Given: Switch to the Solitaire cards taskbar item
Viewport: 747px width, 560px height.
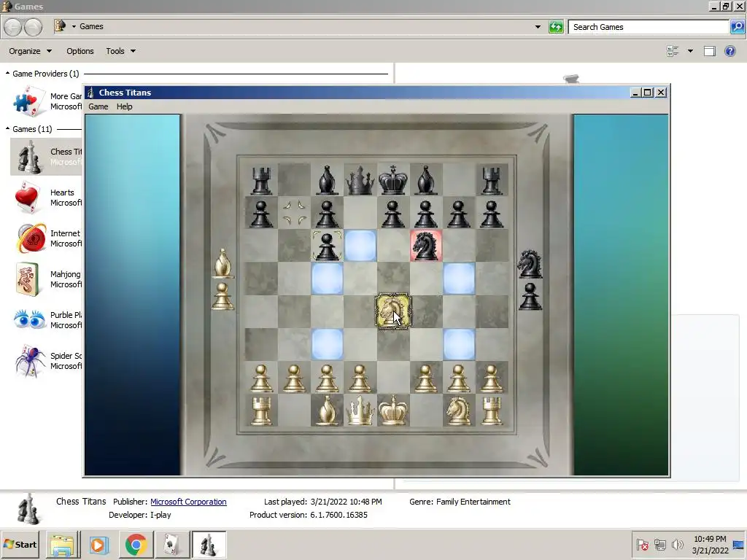Looking at the screenshot, I should pyautogui.click(x=171, y=544).
